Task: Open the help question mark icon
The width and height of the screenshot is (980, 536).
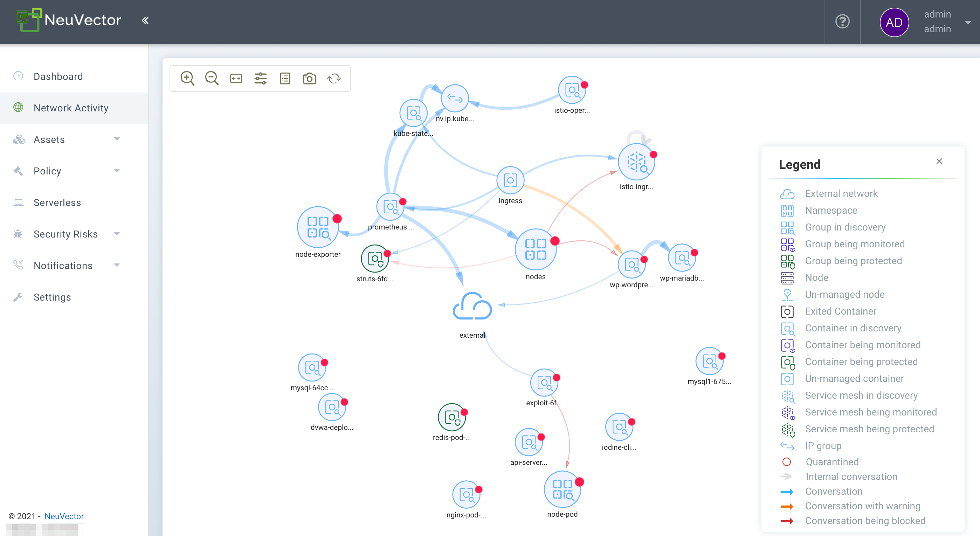Action: (842, 22)
